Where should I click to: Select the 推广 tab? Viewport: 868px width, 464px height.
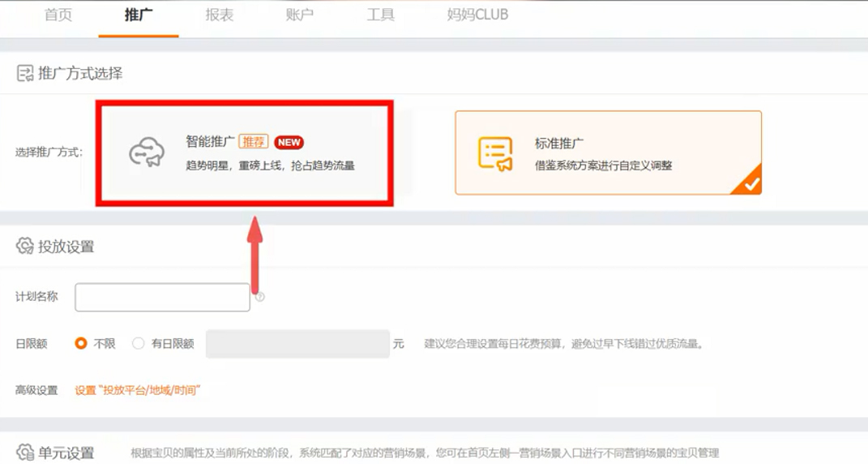[x=139, y=15]
